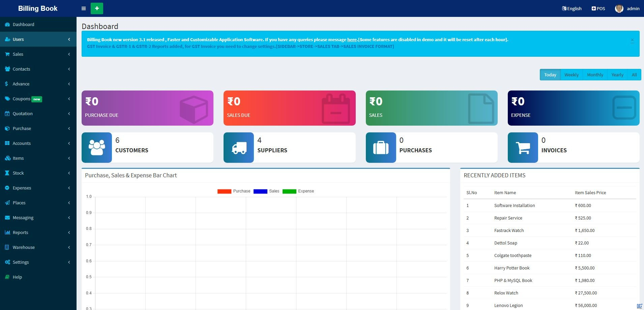Dismiss the blue announcement banner
The height and width of the screenshot is (310, 644).
click(632, 41)
